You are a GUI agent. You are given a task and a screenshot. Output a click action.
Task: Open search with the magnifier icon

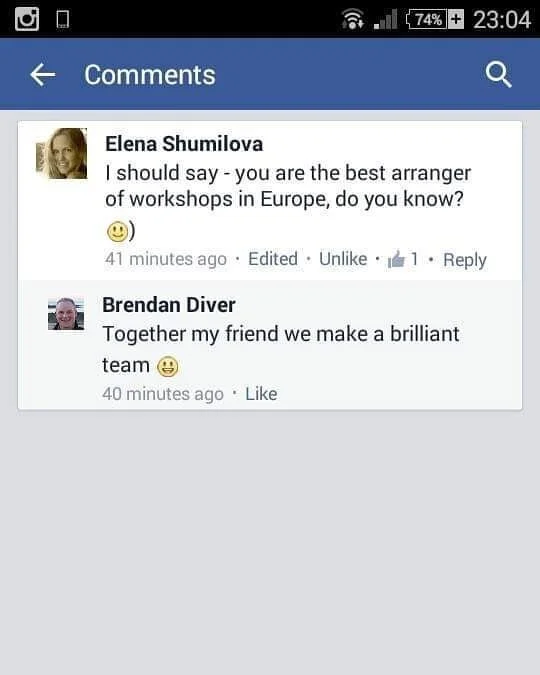point(499,75)
